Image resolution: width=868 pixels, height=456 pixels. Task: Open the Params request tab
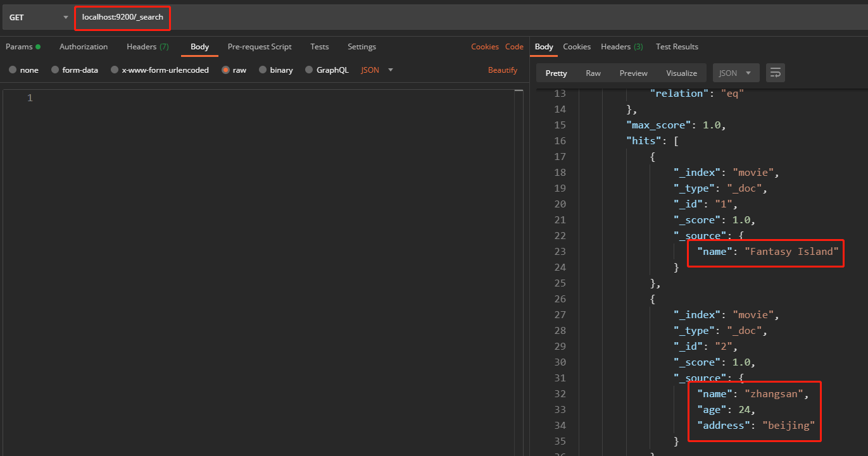point(23,47)
